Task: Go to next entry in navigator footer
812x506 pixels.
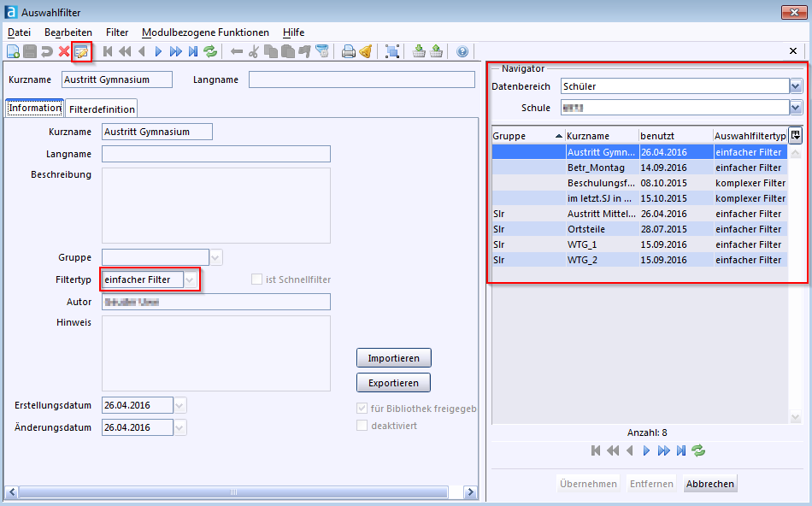Action: point(646,450)
